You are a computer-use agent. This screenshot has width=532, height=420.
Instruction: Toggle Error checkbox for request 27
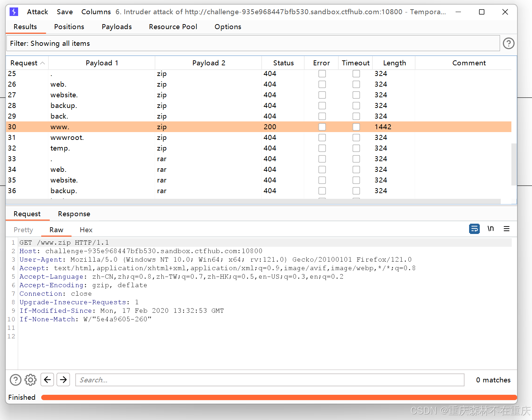[322, 95]
